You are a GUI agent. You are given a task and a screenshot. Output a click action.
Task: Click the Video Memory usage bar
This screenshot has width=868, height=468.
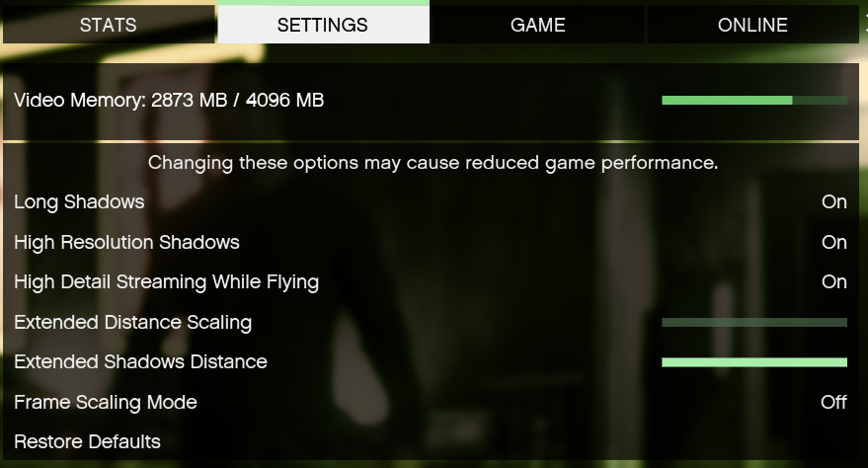(x=754, y=100)
